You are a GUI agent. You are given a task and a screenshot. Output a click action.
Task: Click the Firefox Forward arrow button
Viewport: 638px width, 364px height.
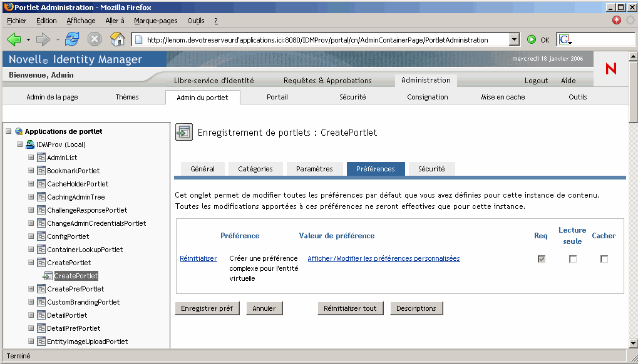[43, 39]
